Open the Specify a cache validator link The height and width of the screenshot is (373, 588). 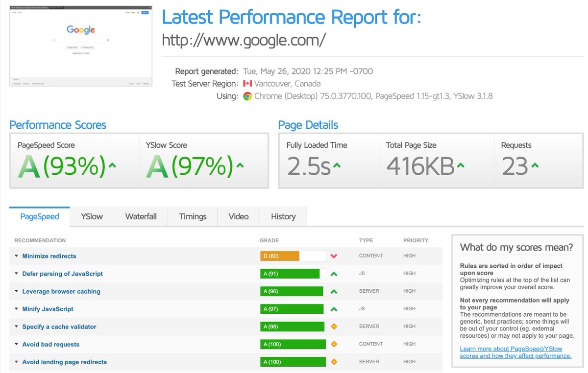(59, 326)
